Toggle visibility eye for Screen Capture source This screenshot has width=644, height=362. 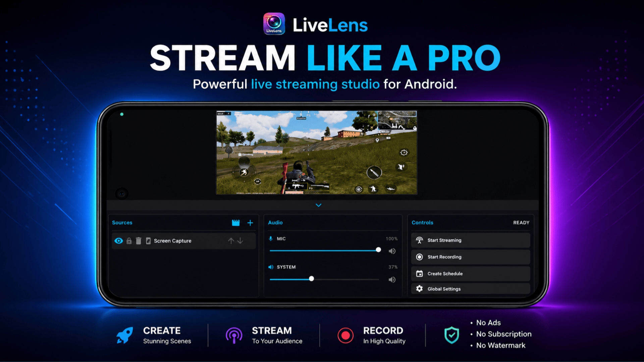(x=119, y=241)
